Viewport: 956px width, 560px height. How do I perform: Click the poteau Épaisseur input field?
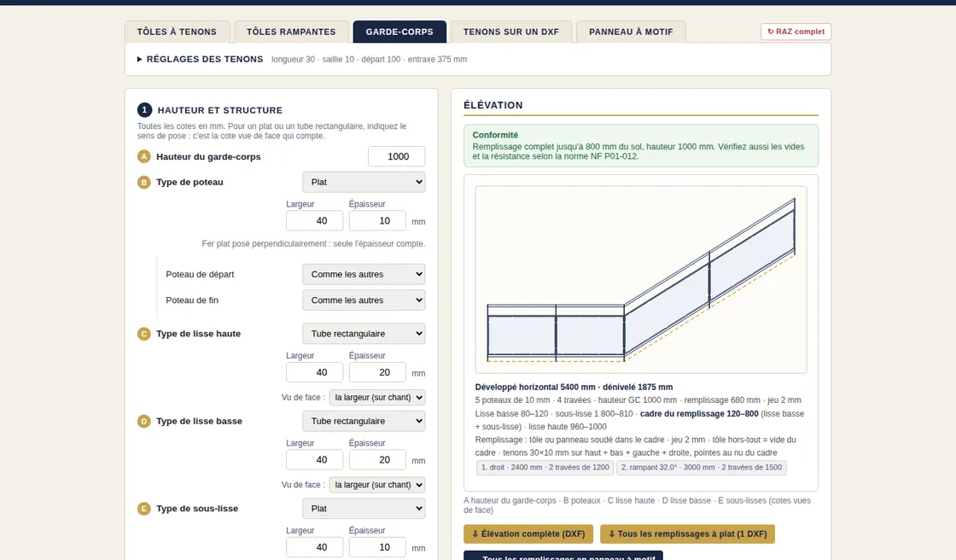[x=377, y=221]
